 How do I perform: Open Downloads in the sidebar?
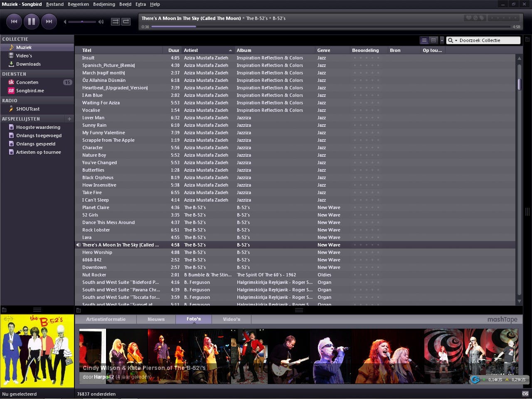37,64
